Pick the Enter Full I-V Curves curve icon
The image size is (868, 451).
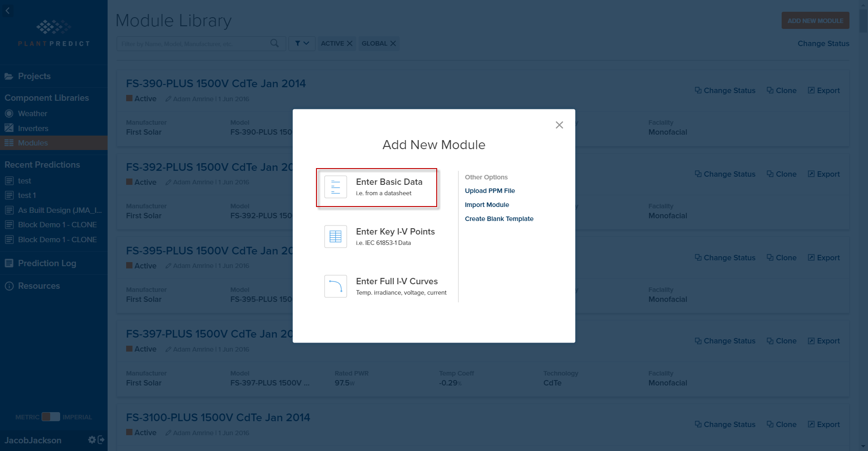335,286
